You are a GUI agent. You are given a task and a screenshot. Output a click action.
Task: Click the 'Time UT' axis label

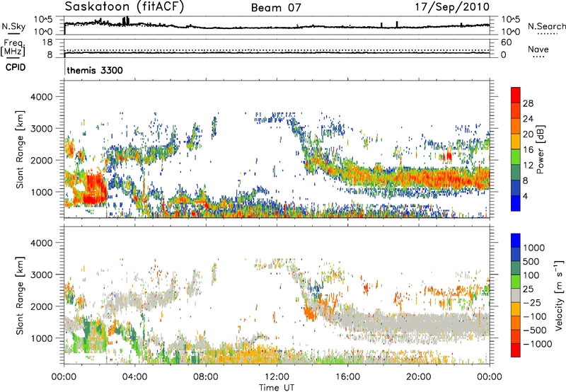coord(277,387)
